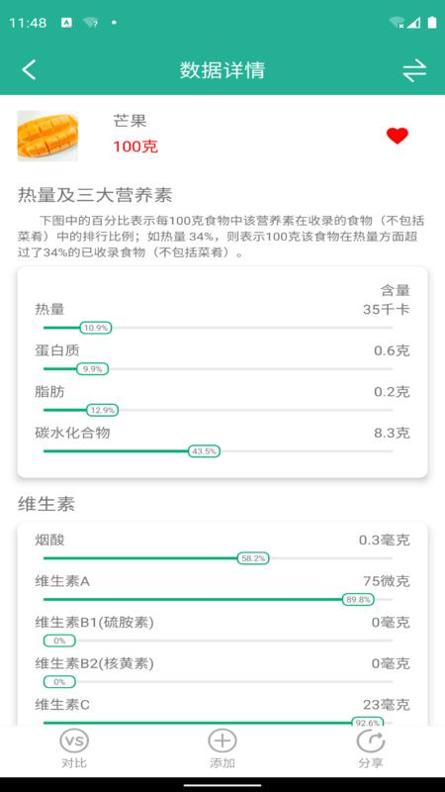This screenshot has width=445, height=792.
Task: Click the 蛋白质 9.9% slider marker
Action: point(92,369)
